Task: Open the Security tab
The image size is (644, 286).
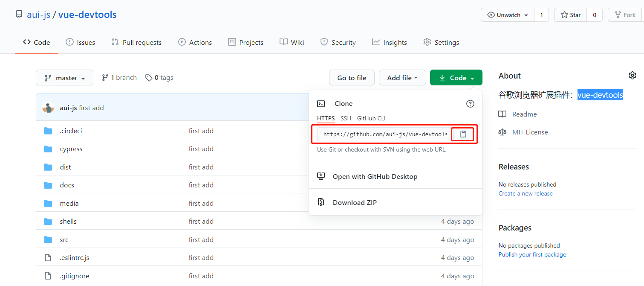Action: [x=338, y=42]
